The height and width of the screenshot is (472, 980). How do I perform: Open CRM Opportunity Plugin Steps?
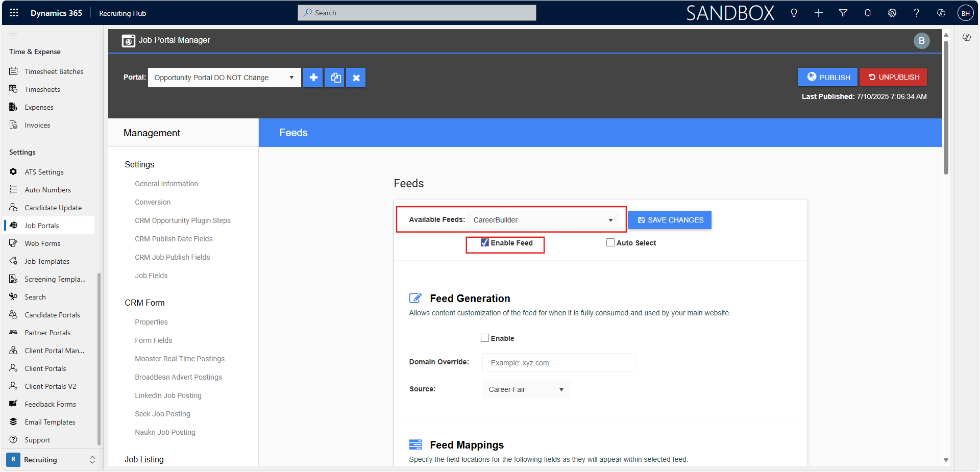tap(183, 220)
